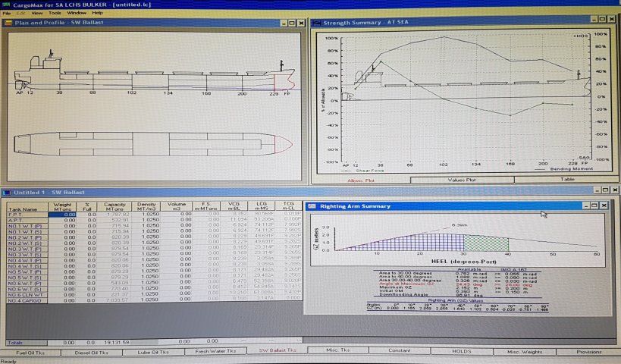Open the Help menu

coord(97,13)
